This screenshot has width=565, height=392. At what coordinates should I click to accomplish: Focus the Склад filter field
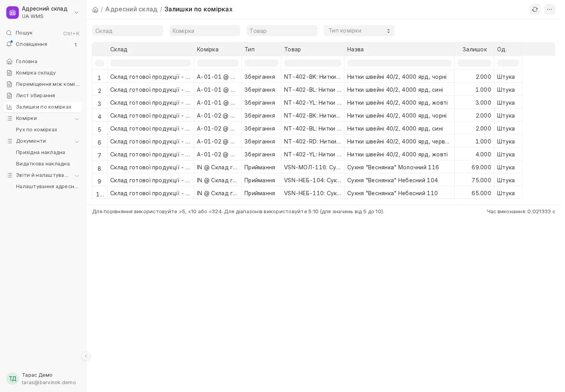pyautogui.click(x=128, y=31)
